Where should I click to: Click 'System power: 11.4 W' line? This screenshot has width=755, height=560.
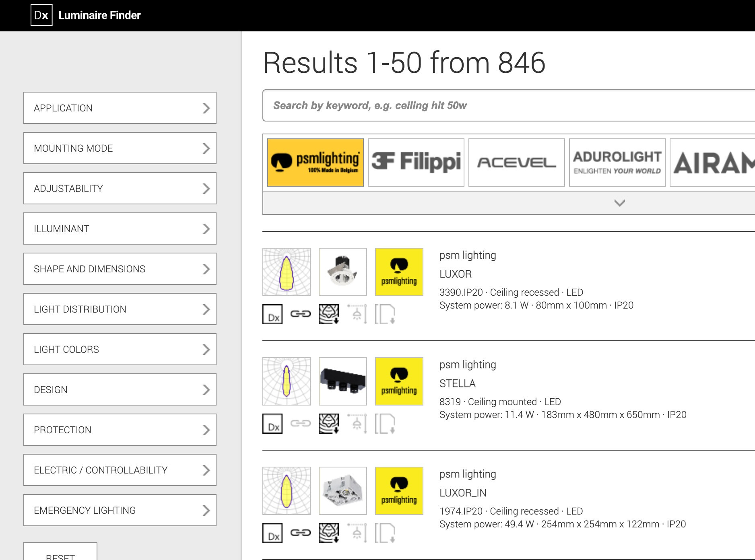click(x=563, y=415)
